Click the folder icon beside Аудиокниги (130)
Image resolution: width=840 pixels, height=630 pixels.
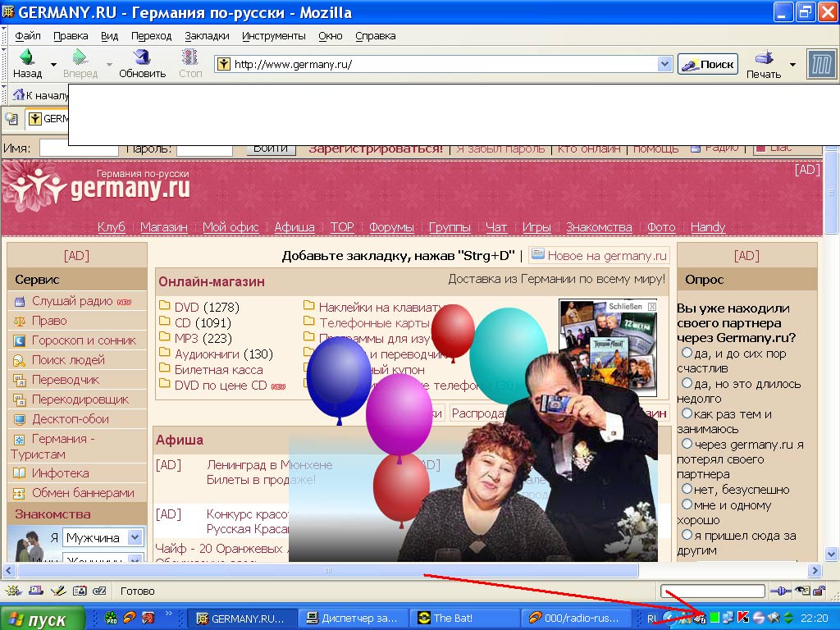tap(164, 353)
